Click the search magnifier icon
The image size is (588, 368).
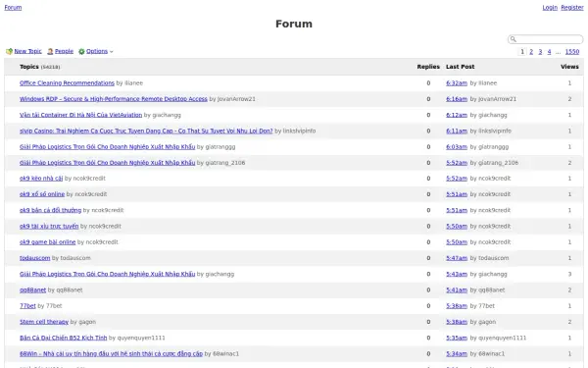514,39
